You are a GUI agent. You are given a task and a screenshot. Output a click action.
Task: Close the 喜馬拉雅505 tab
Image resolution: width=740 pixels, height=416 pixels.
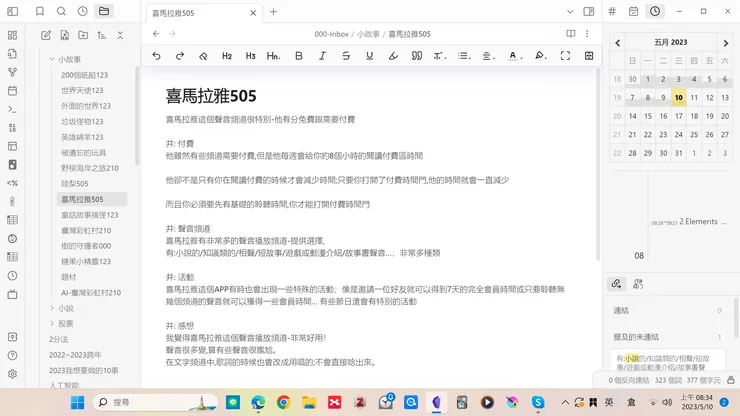point(253,13)
